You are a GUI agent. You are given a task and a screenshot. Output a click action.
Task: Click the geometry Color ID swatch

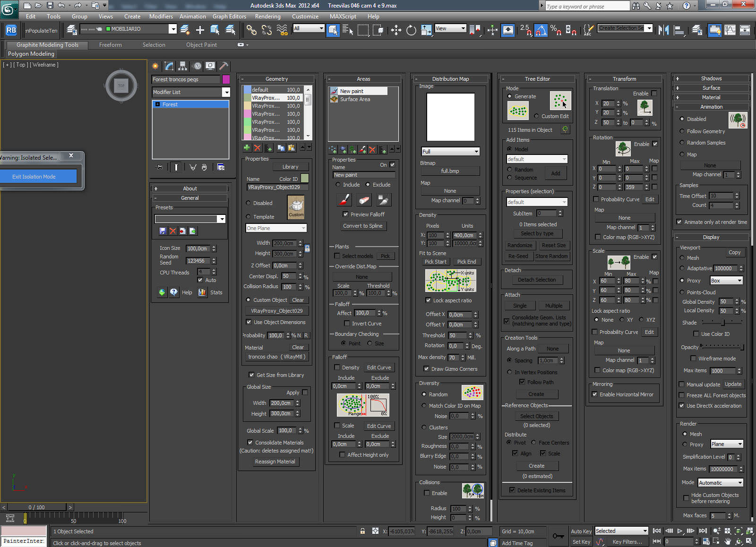(x=305, y=178)
